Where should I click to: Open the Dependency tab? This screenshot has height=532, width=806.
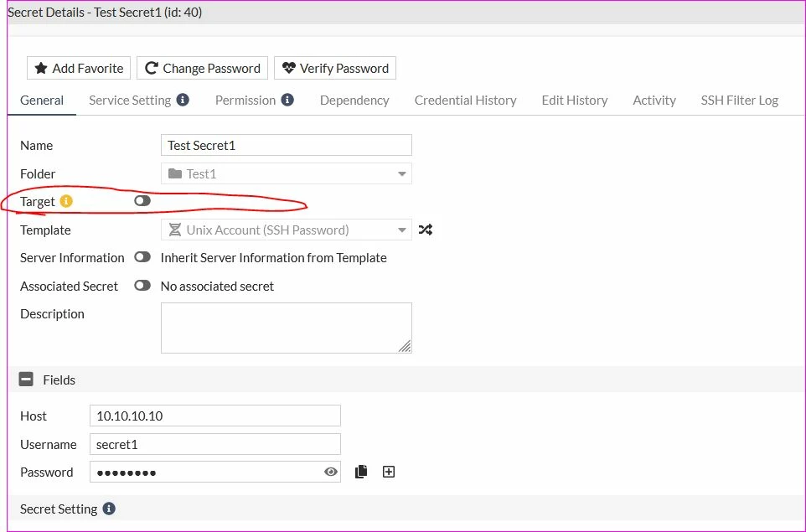click(354, 101)
